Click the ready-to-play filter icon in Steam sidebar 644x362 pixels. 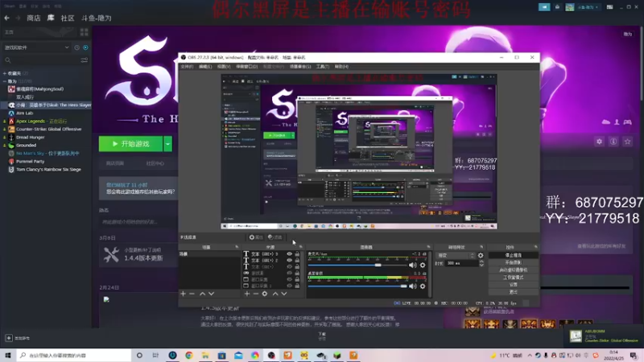(x=85, y=47)
